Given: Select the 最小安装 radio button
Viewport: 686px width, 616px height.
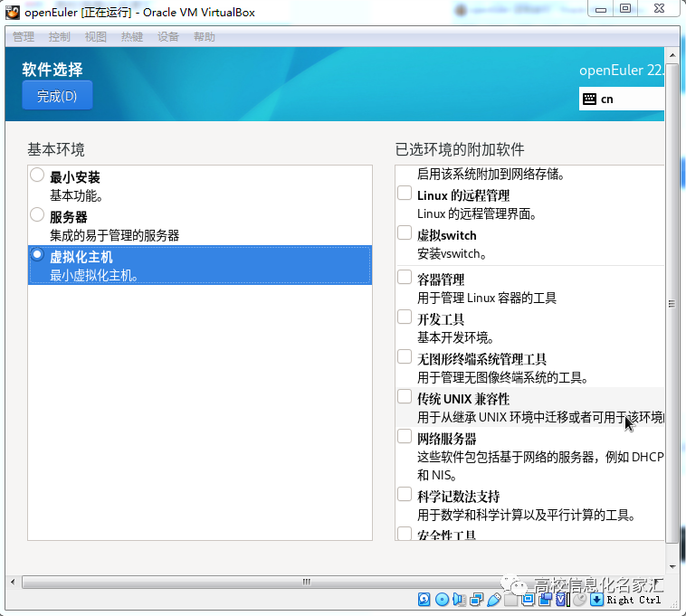Looking at the screenshot, I should 37,175.
